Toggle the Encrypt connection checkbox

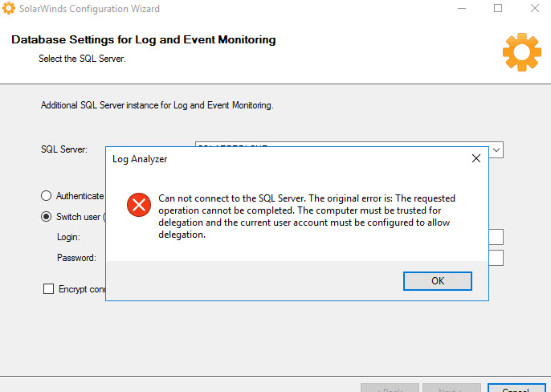48,288
